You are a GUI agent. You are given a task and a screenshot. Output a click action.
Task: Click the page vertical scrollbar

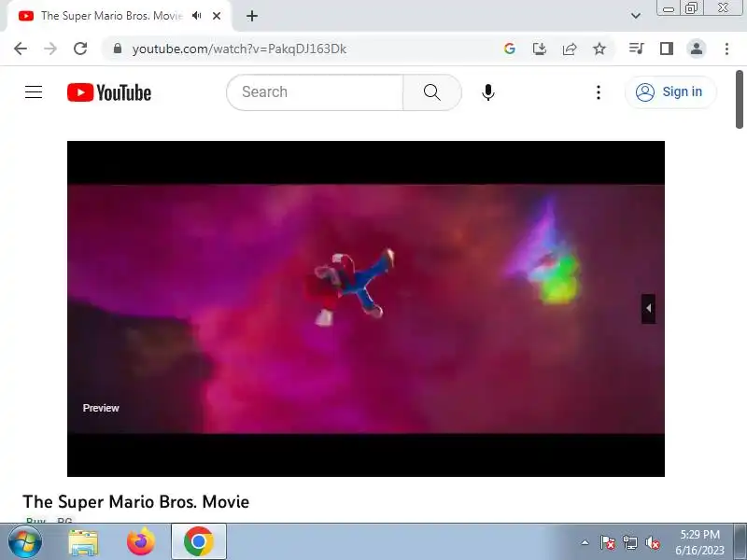(739, 99)
